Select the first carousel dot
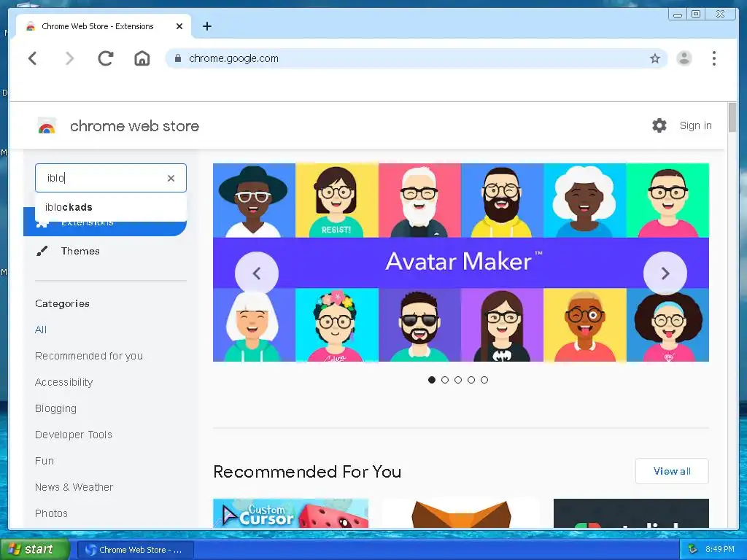 click(x=432, y=379)
